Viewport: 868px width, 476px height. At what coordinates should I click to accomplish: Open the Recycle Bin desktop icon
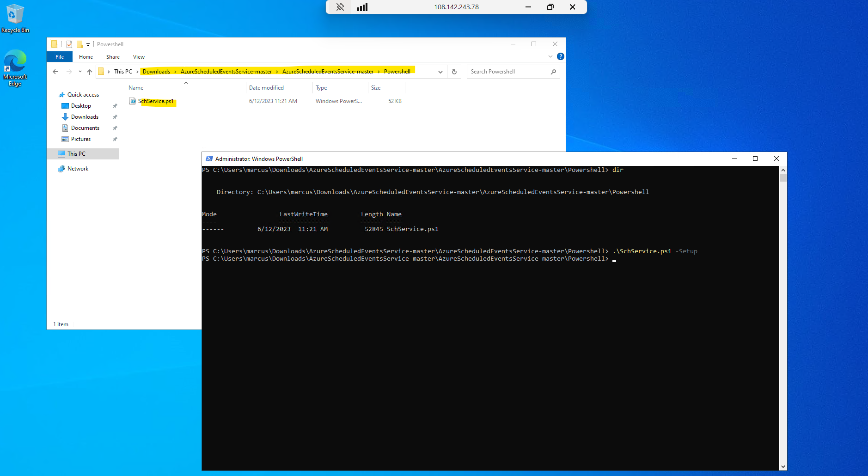[x=15, y=18]
